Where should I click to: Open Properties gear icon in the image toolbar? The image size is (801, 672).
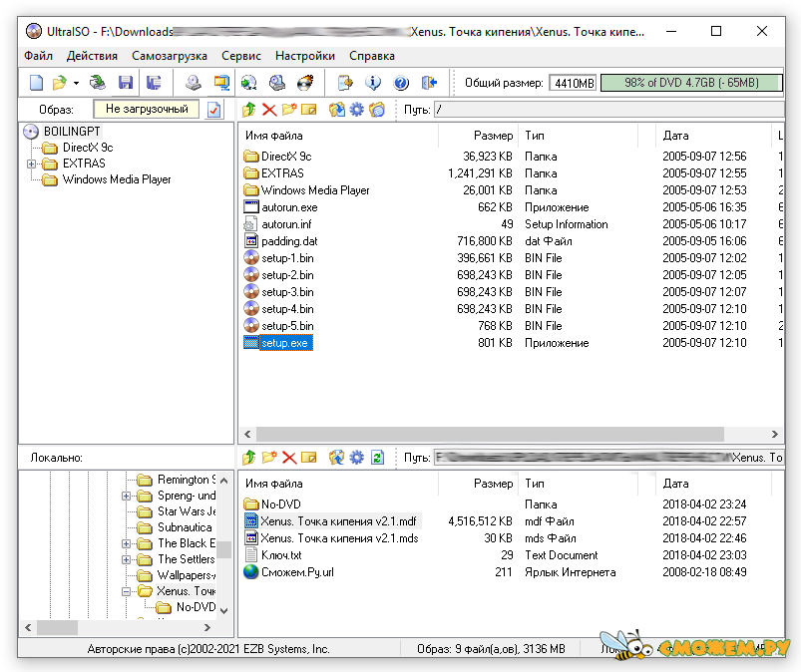[x=356, y=110]
